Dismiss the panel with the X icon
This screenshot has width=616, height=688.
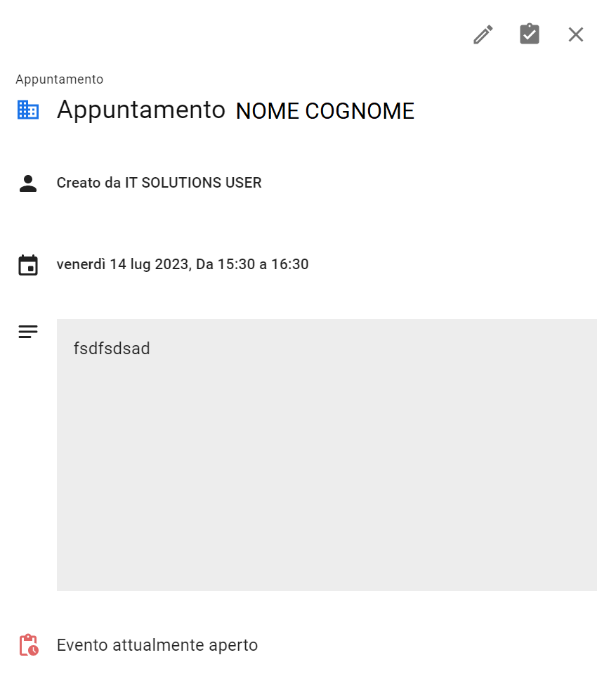coord(576,34)
